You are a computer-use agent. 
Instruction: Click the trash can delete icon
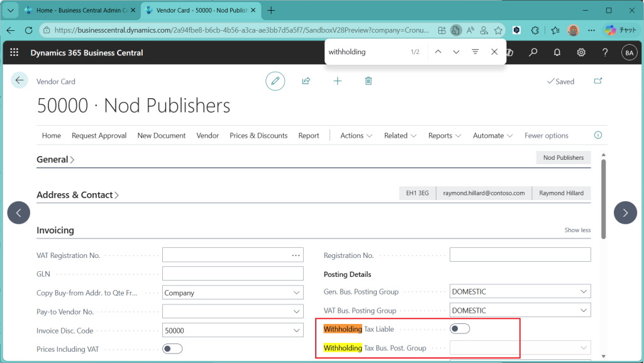click(369, 81)
